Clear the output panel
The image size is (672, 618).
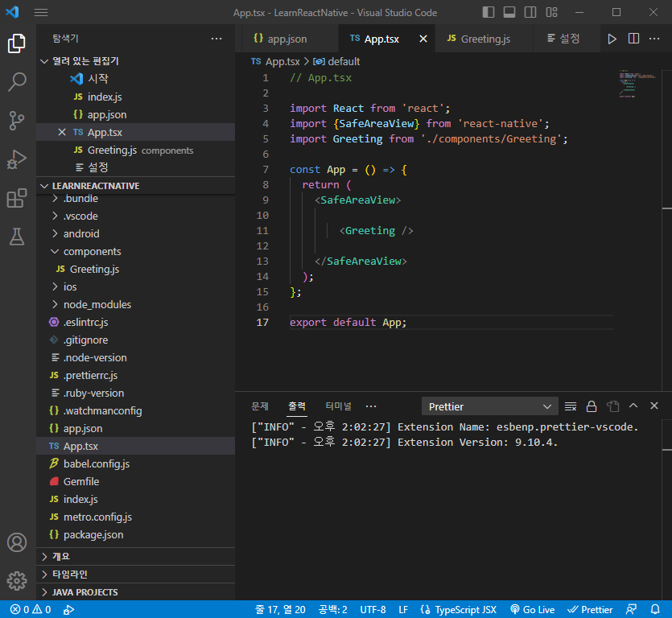coord(571,406)
